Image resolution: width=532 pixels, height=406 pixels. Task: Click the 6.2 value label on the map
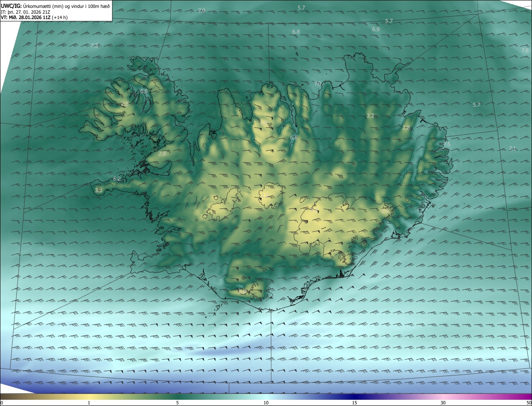click(117, 179)
